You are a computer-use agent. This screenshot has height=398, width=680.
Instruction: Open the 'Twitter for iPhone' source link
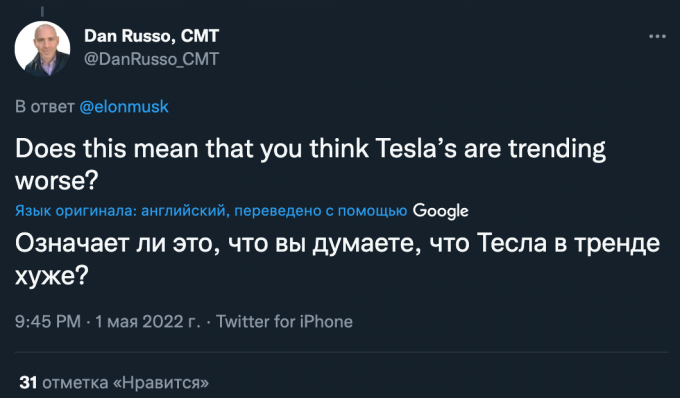tap(284, 322)
